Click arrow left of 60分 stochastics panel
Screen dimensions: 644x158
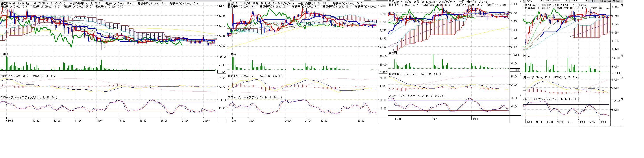[521, 96]
